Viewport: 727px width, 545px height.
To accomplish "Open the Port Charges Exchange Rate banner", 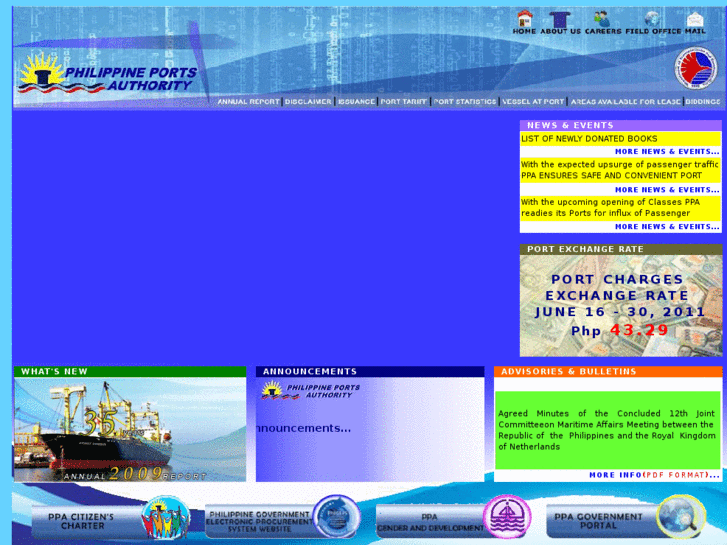I will pyautogui.click(x=621, y=306).
